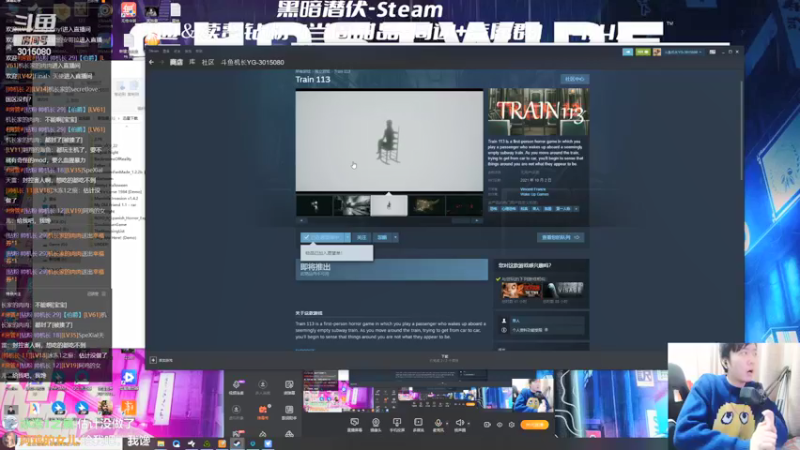Viewport: 800px width, 450px height.
Task: Click the blue announcement button in Steam header
Action: tap(628, 52)
